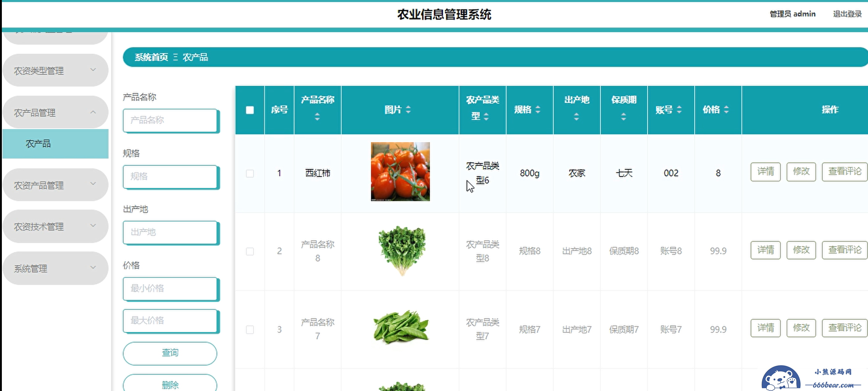Viewport: 868px width, 391px height.
Task: Check the 西红柿 row checkbox
Action: pyautogui.click(x=250, y=174)
